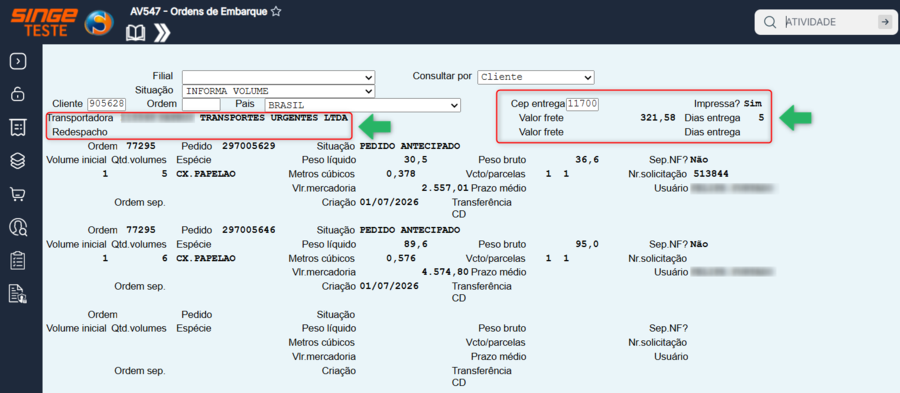Mark AV547 as favorite with the star
Viewport: 900px width, 393px height.
[276, 11]
